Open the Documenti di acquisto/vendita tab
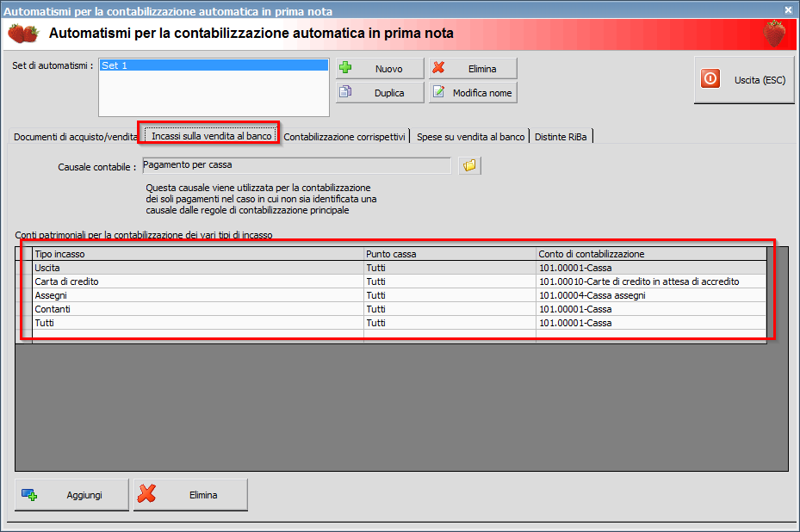 pos(75,137)
